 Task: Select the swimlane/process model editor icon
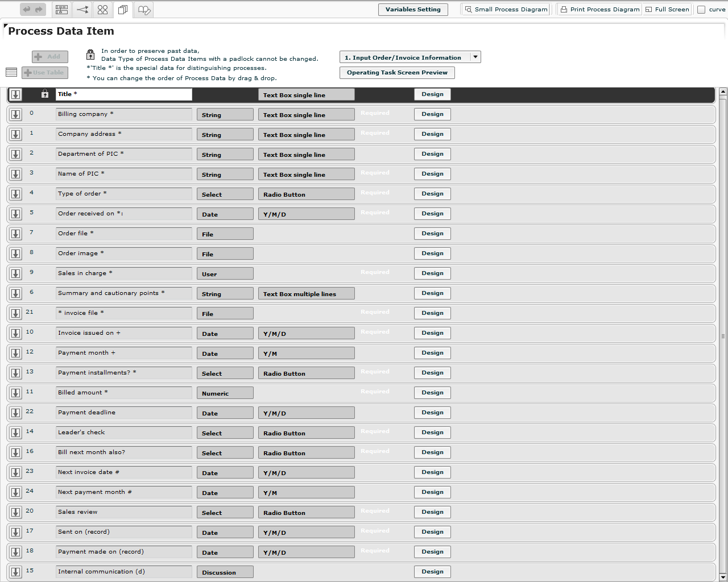61,9
